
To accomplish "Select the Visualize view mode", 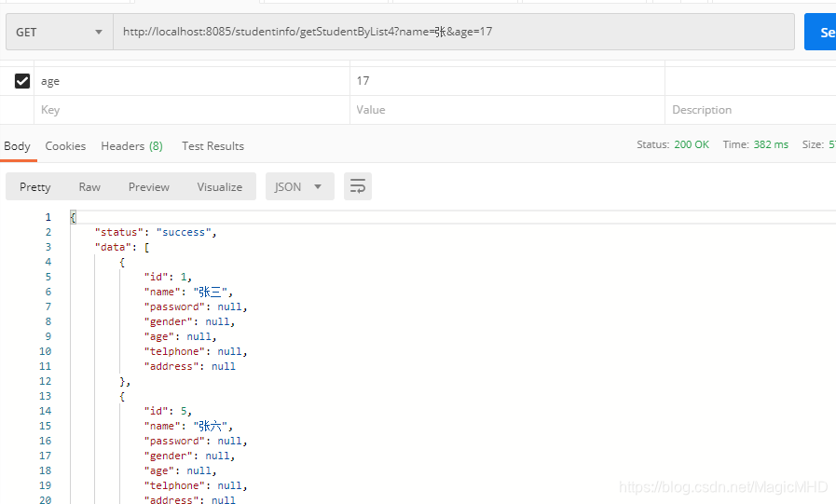I will (220, 187).
